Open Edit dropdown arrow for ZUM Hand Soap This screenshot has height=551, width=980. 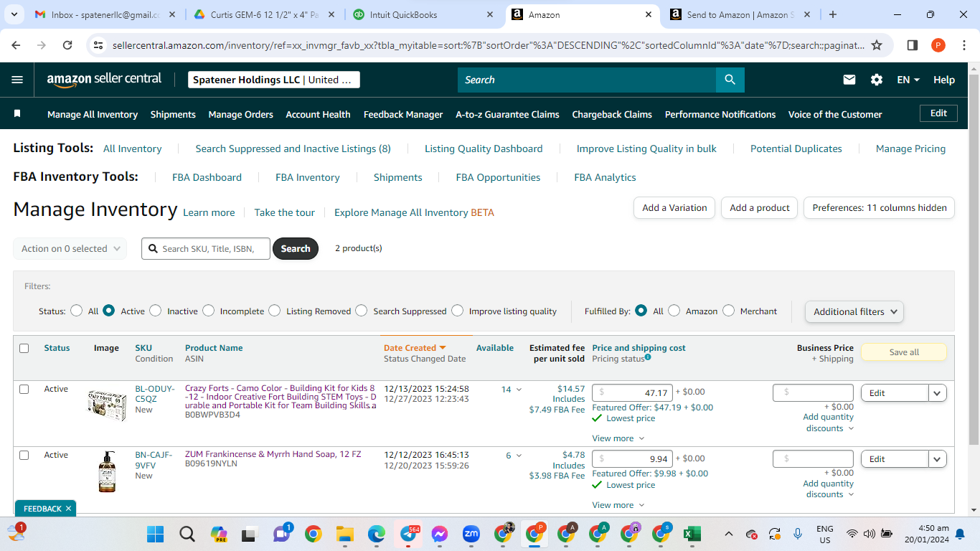[x=938, y=459]
